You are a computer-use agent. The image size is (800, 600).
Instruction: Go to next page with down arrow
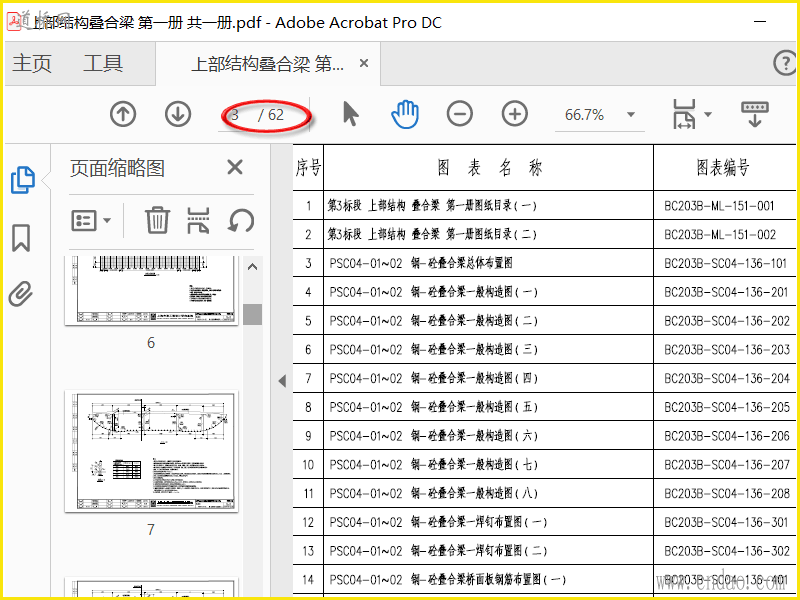(178, 114)
